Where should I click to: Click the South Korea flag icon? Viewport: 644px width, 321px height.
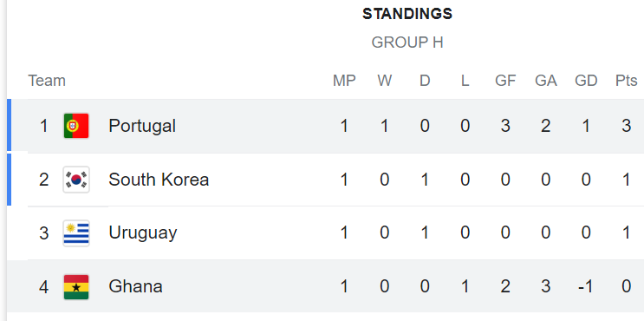click(x=76, y=180)
